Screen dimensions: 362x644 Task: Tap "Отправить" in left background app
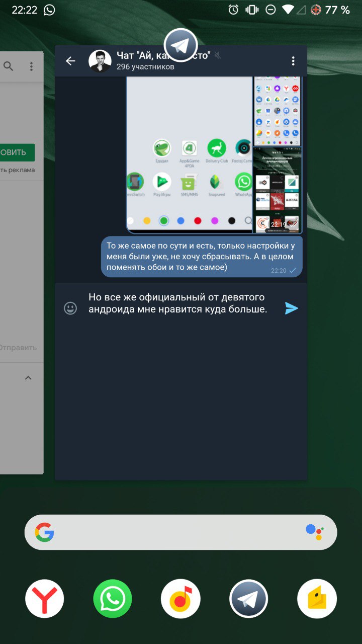(18, 348)
